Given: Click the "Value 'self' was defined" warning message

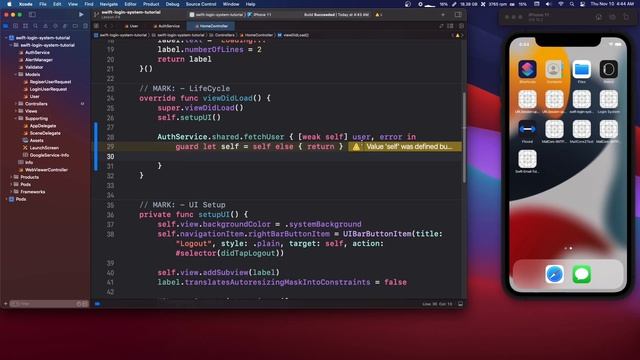Looking at the screenshot, I should point(409,147).
